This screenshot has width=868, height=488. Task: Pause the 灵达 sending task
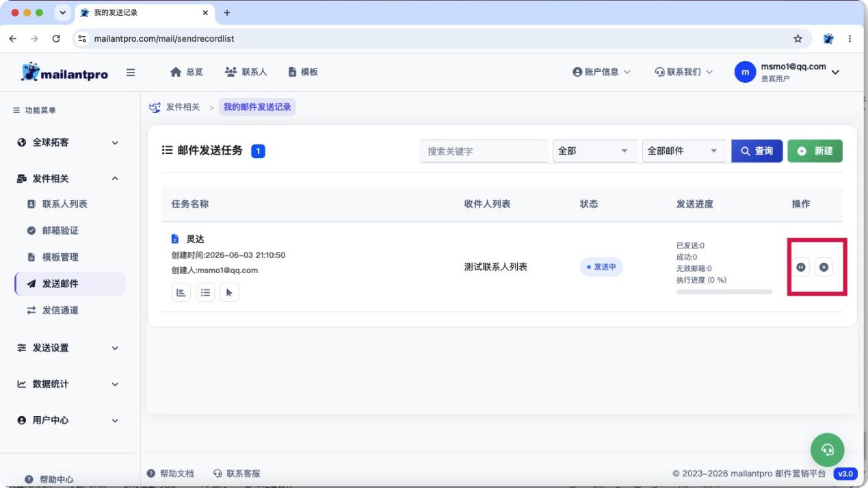(x=801, y=267)
